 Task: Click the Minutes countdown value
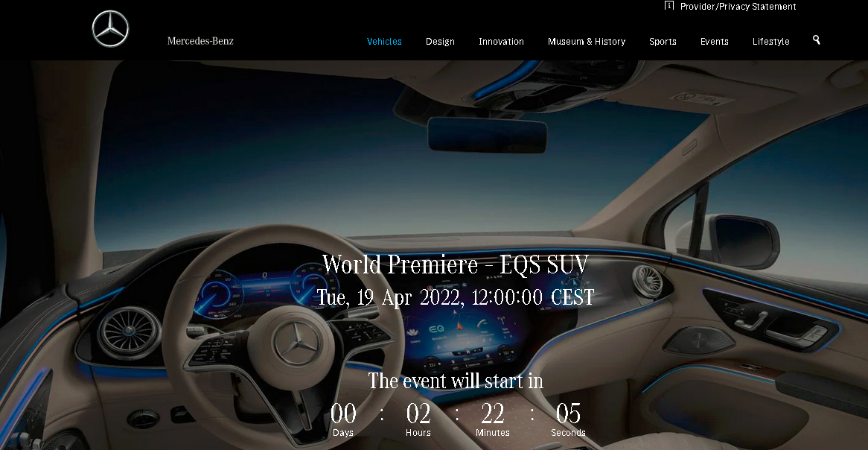click(x=493, y=413)
